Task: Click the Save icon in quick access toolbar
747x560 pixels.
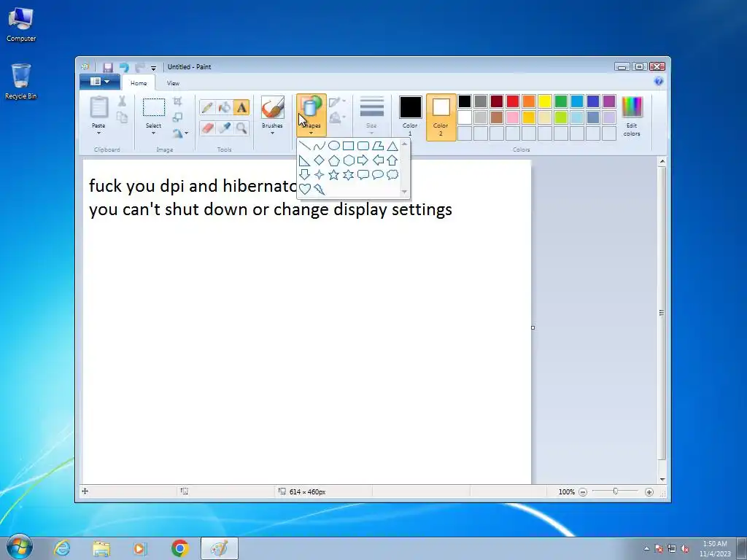Action: 108,67
